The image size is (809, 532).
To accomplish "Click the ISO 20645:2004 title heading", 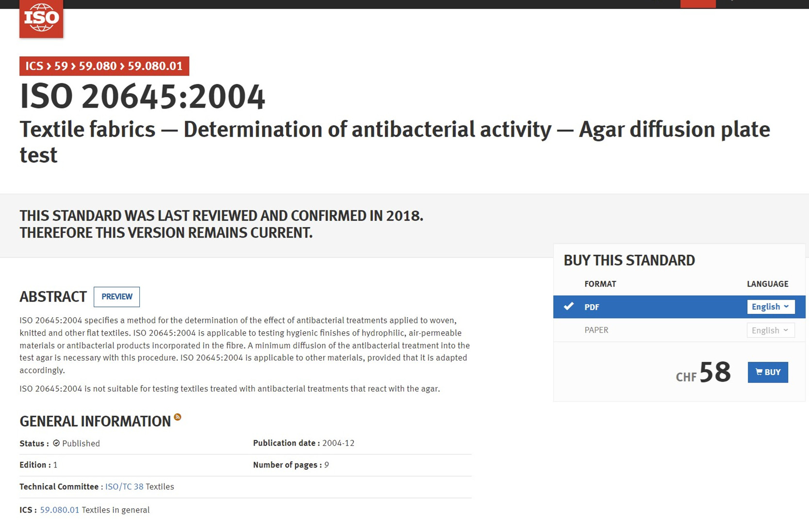I will [142, 97].
